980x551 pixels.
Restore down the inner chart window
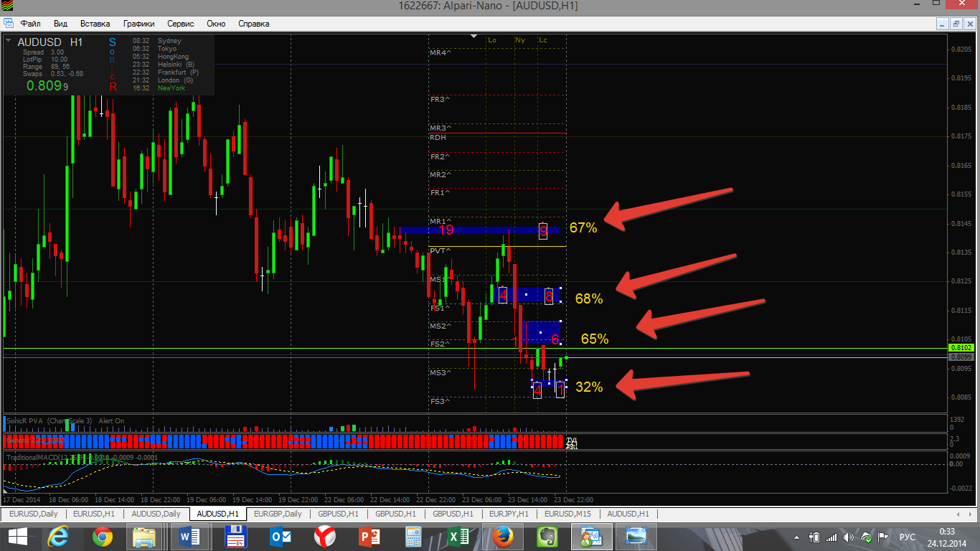coord(956,24)
